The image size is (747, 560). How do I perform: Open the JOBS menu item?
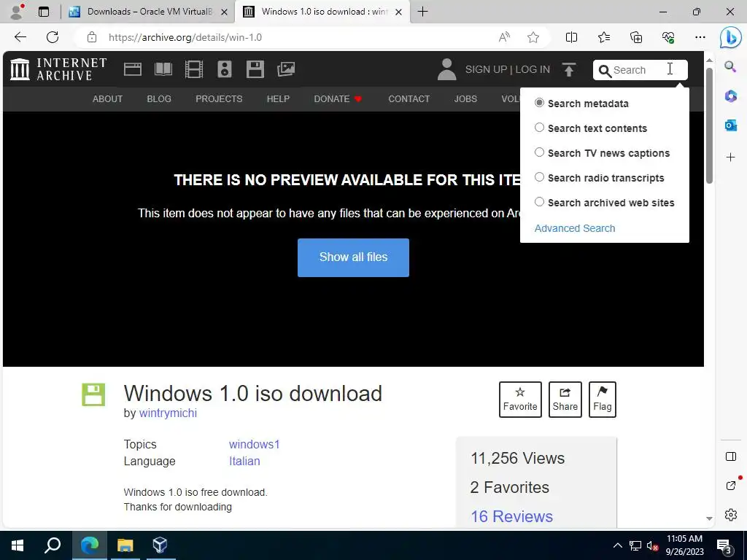[x=465, y=99]
